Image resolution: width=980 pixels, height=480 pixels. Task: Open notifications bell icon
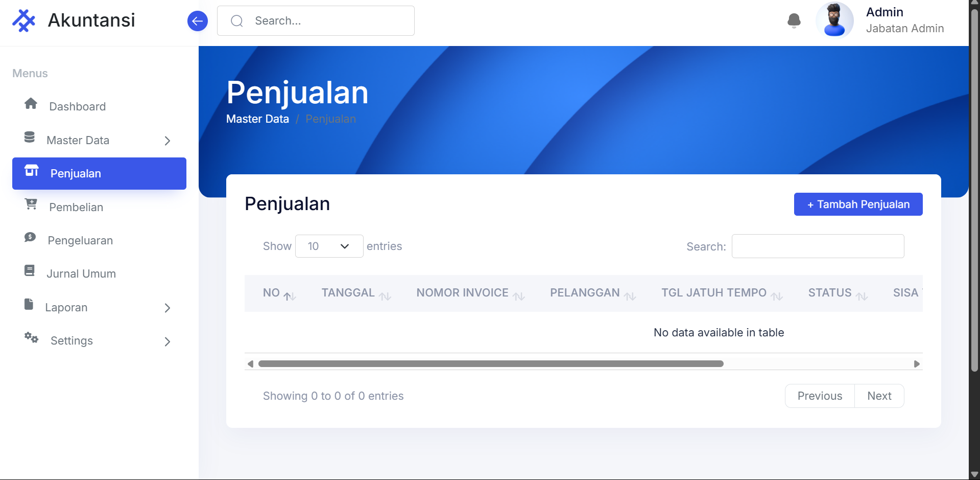(794, 20)
